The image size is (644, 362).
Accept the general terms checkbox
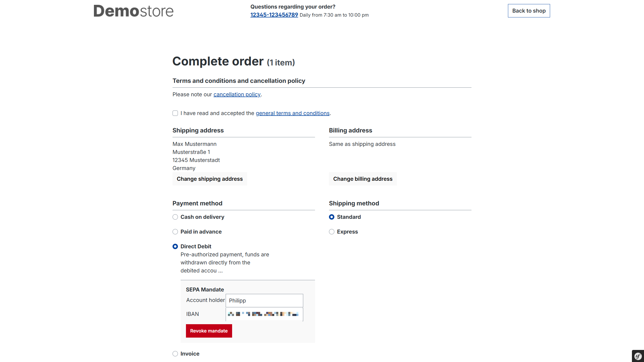click(175, 113)
